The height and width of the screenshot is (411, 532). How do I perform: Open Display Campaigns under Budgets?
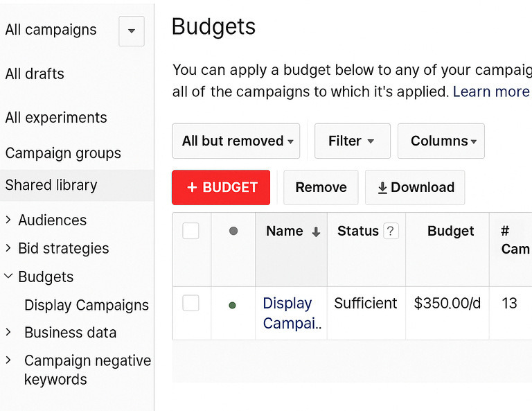coord(87,305)
